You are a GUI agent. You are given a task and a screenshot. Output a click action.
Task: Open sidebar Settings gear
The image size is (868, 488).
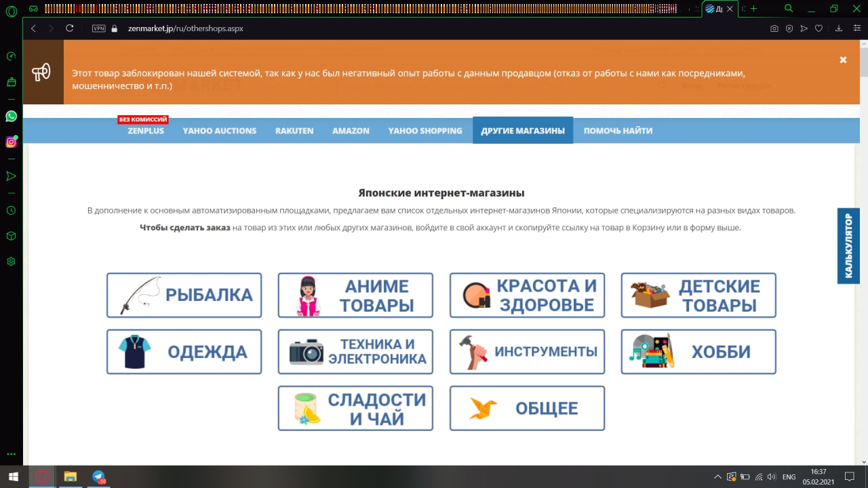pos(11,261)
